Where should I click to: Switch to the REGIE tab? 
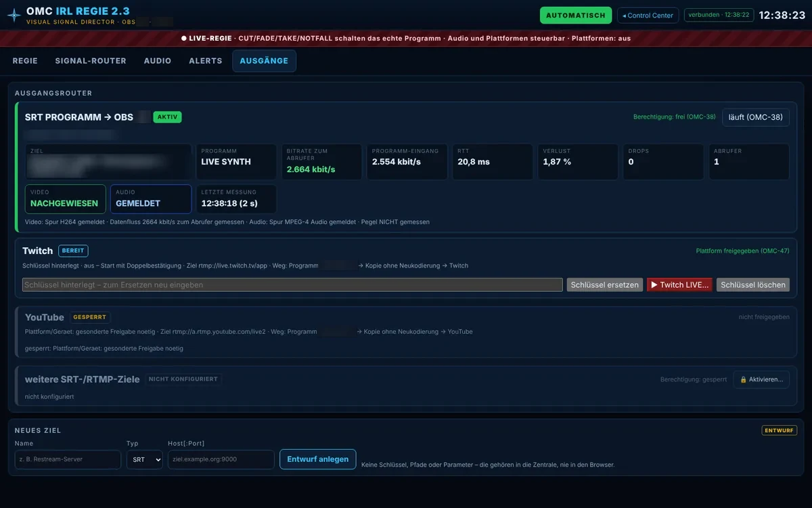coord(25,61)
